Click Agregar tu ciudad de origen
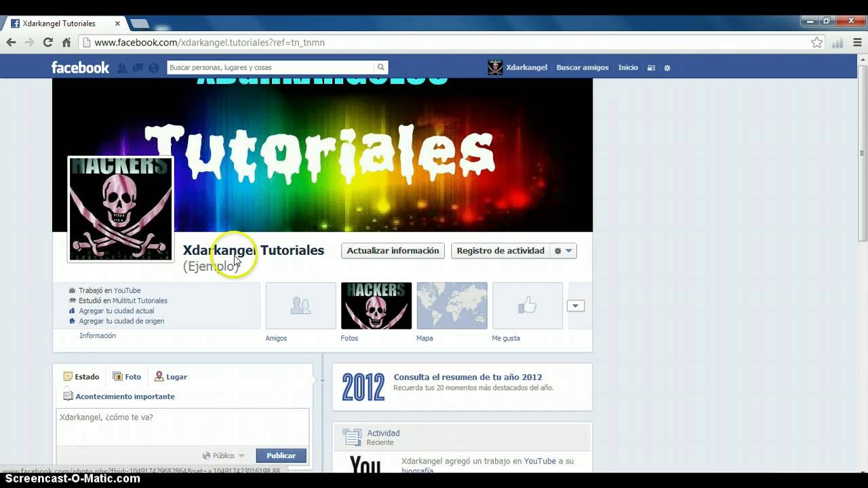868x488 pixels. pos(121,321)
